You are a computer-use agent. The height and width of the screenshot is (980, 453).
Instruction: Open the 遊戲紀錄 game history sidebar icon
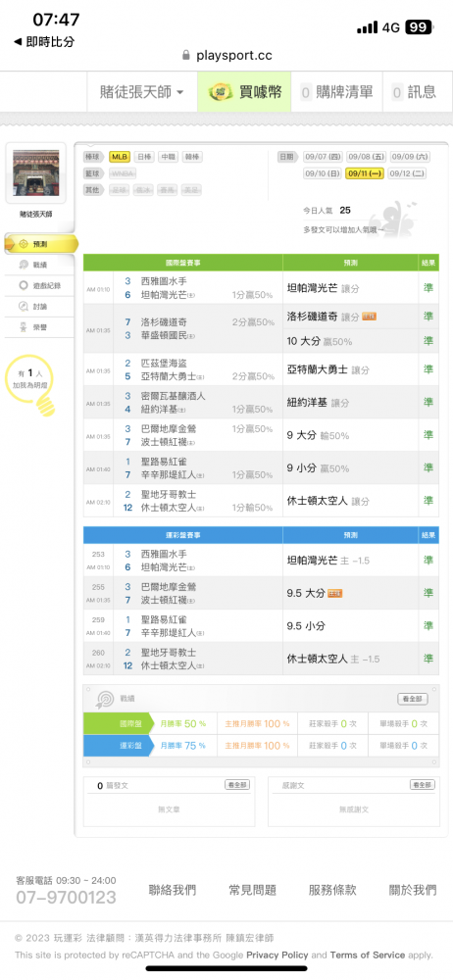tap(24, 285)
